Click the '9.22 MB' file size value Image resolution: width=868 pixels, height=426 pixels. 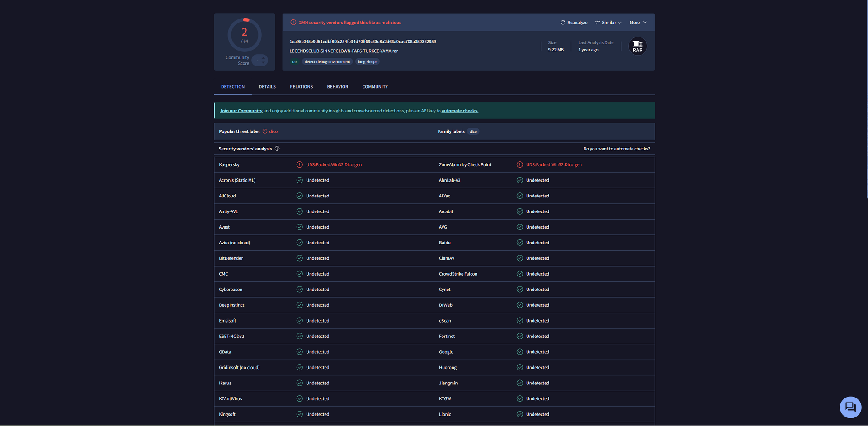pos(556,50)
